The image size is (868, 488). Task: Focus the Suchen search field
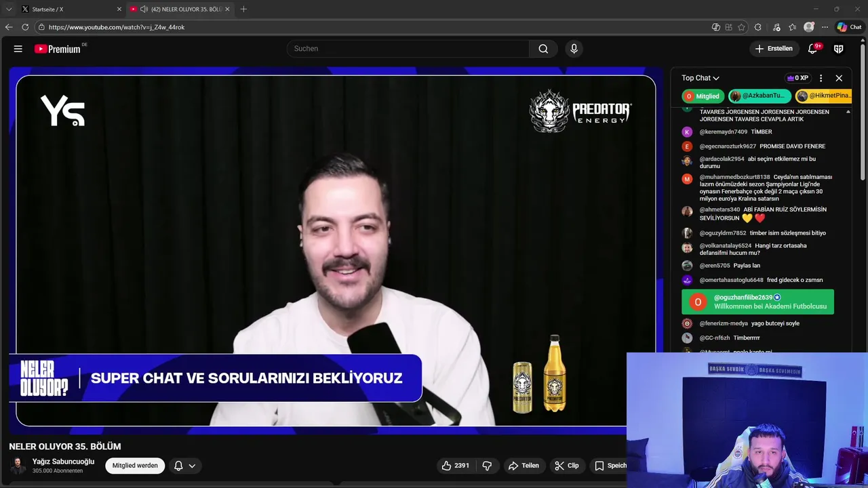point(408,49)
